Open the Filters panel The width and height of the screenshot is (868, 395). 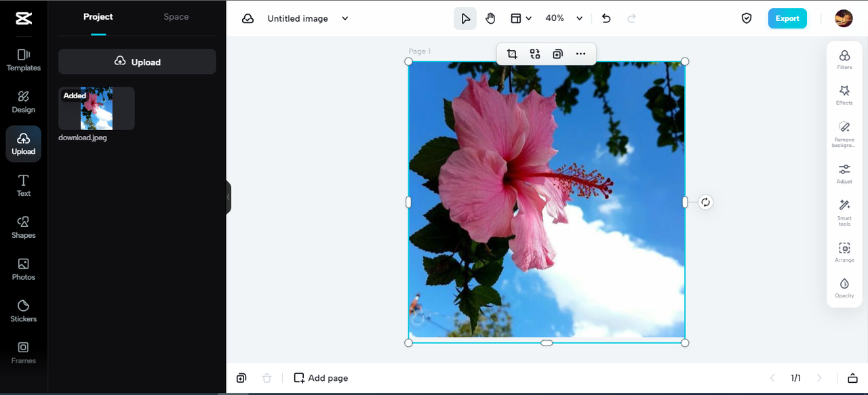(x=844, y=60)
